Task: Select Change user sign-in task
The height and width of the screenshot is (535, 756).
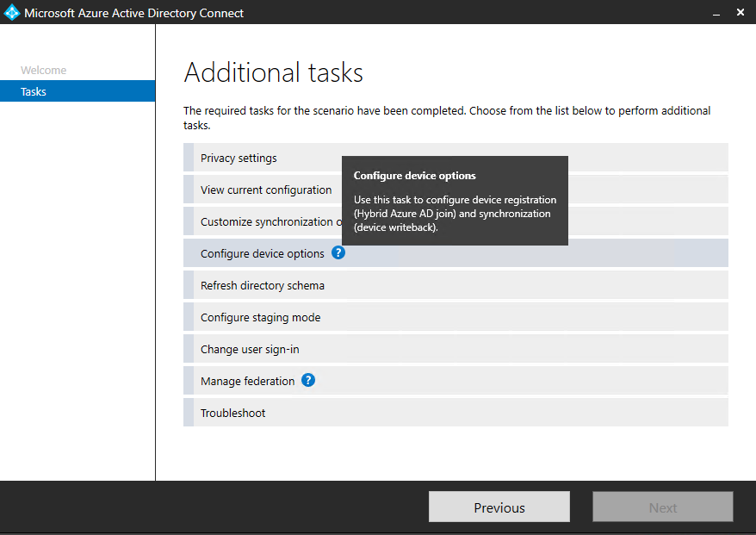Action: pyautogui.click(x=455, y=349)
